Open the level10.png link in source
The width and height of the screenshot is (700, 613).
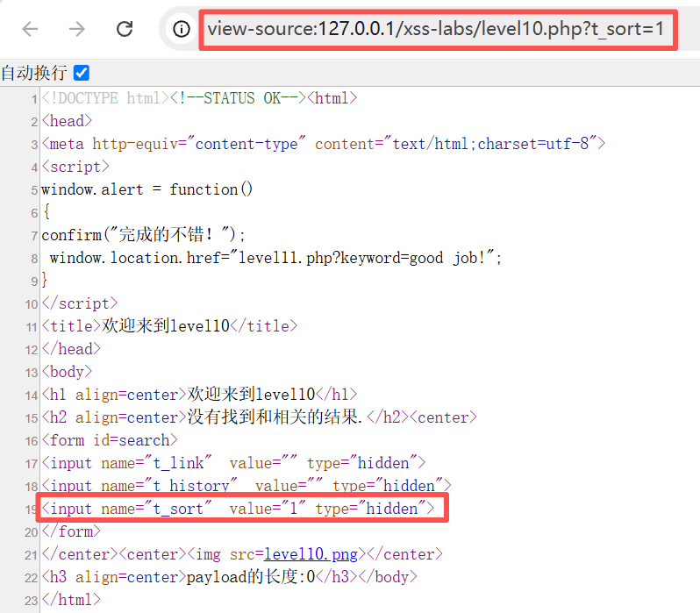tap(311, 554)
